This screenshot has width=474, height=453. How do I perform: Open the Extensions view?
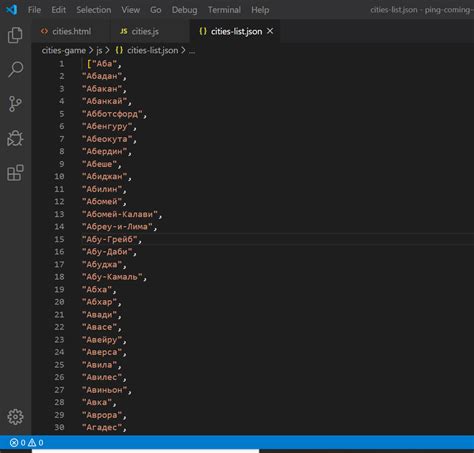point(15,173)
